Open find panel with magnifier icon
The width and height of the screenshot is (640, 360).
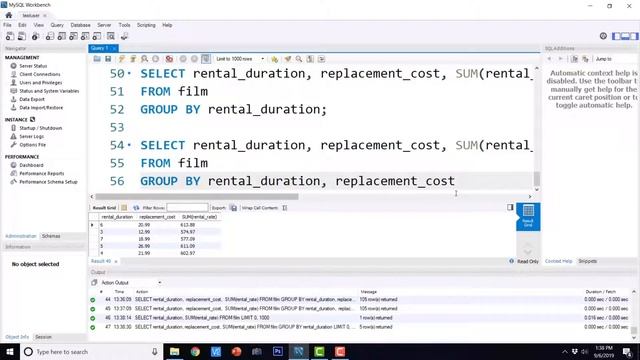299,59
